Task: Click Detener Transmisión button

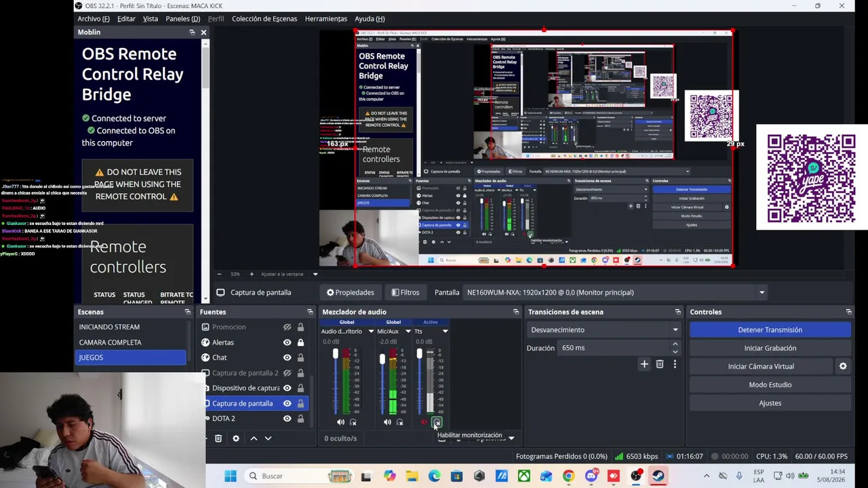Action: pos(770,330)
